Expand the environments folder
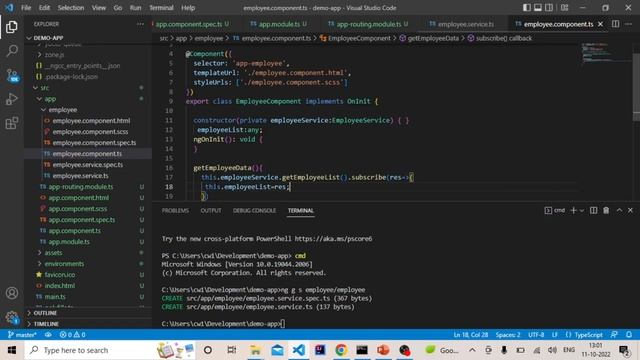640x360 pixels. (x=88, y=264)
